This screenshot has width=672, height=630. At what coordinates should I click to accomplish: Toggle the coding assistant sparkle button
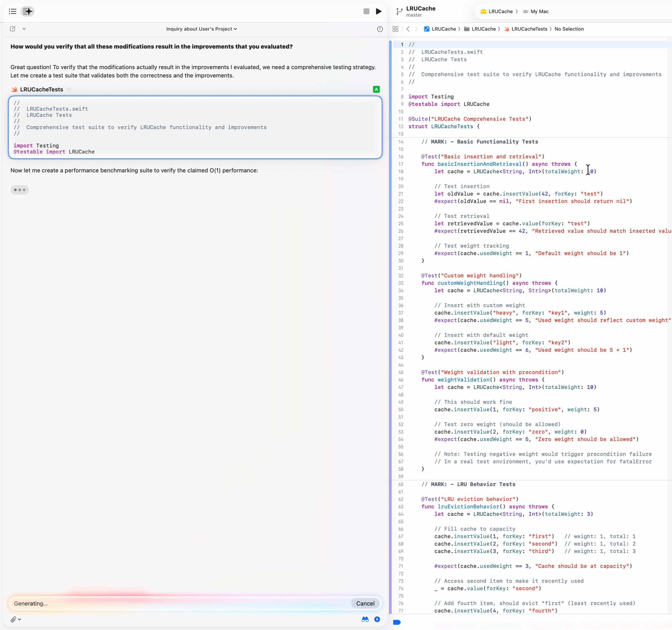click(x=28, y=11)
